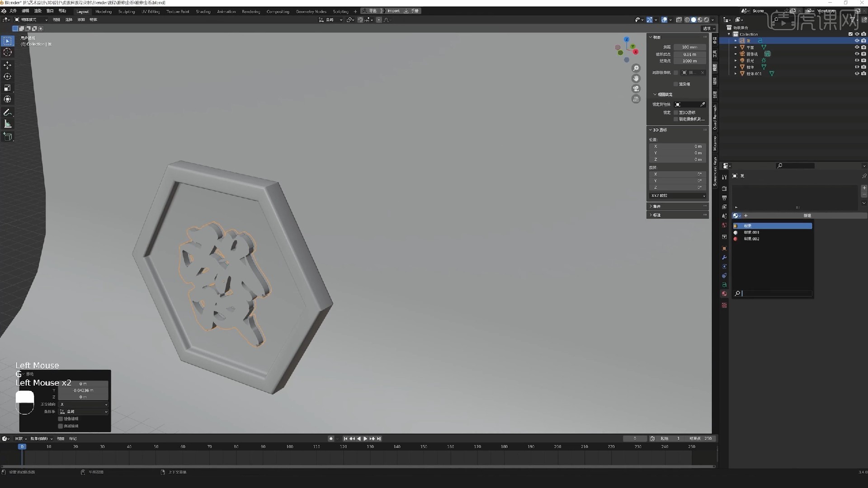
Task: Pin the properties editor context
Action: [x=864, y=176]
